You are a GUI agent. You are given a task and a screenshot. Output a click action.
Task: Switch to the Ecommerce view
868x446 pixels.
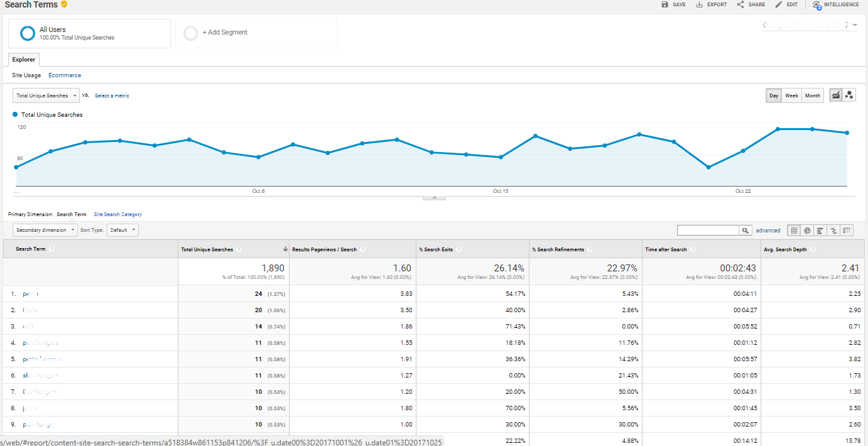(x=64, y=75)
